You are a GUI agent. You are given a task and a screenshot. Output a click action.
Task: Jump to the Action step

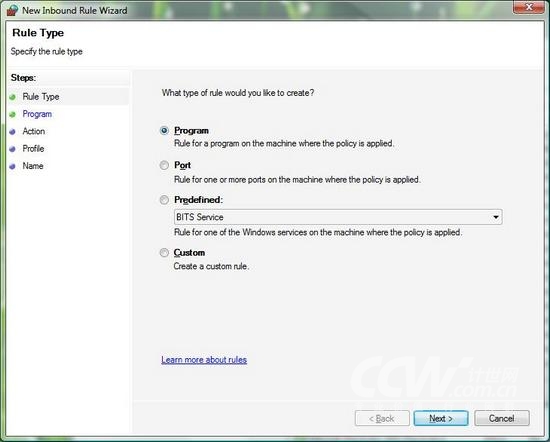point(34,131)
